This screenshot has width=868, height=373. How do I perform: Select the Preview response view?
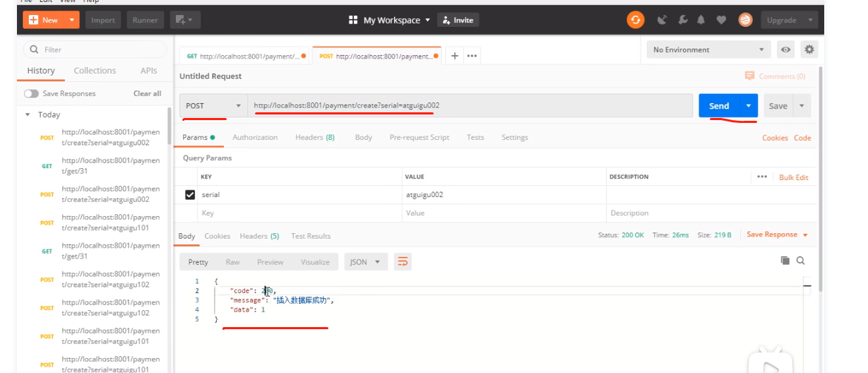pyautogui.click(x=270, y=261)
